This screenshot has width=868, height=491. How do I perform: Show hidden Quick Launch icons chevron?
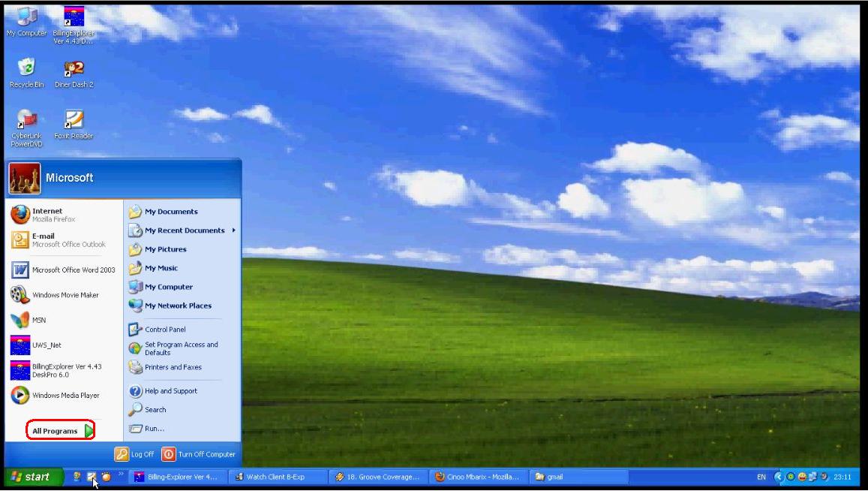(121, 474)
